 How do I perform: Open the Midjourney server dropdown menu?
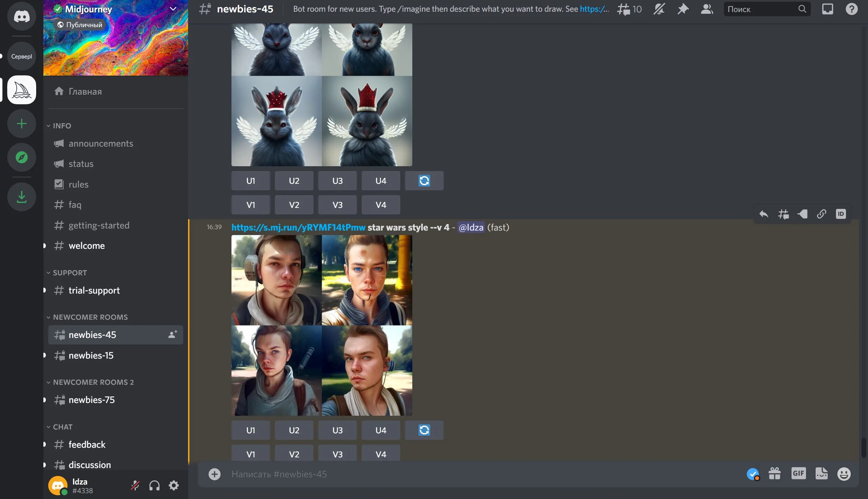tap(173, 9)
